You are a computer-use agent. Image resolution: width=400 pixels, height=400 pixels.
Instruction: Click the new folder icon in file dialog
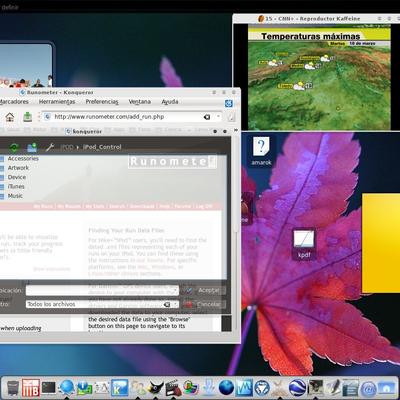tap(32, 147)
